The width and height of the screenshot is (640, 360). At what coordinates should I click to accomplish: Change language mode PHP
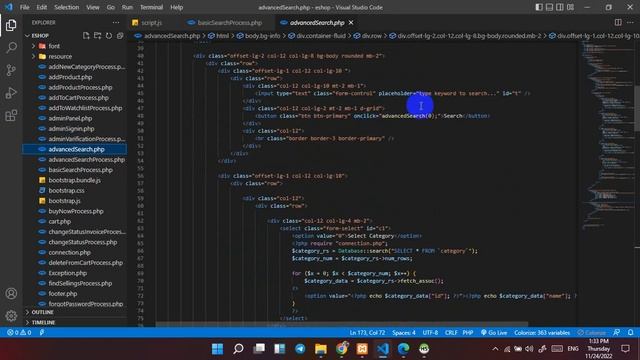click(x=468, y=333)
